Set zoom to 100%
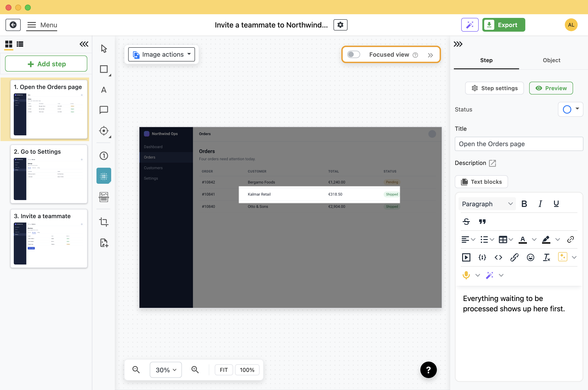588x390 pixels. point(247,370)
